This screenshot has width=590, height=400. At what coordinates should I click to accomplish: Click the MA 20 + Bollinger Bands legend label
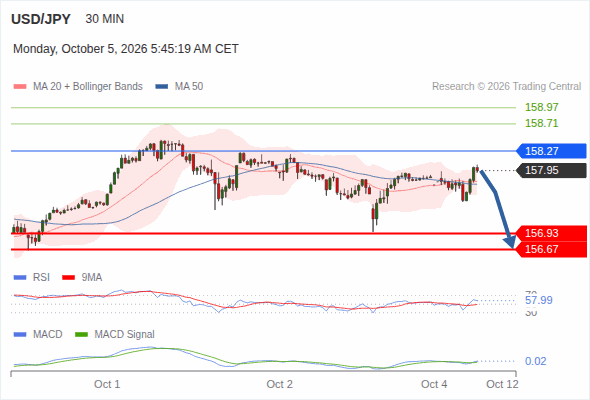[88, 87]
